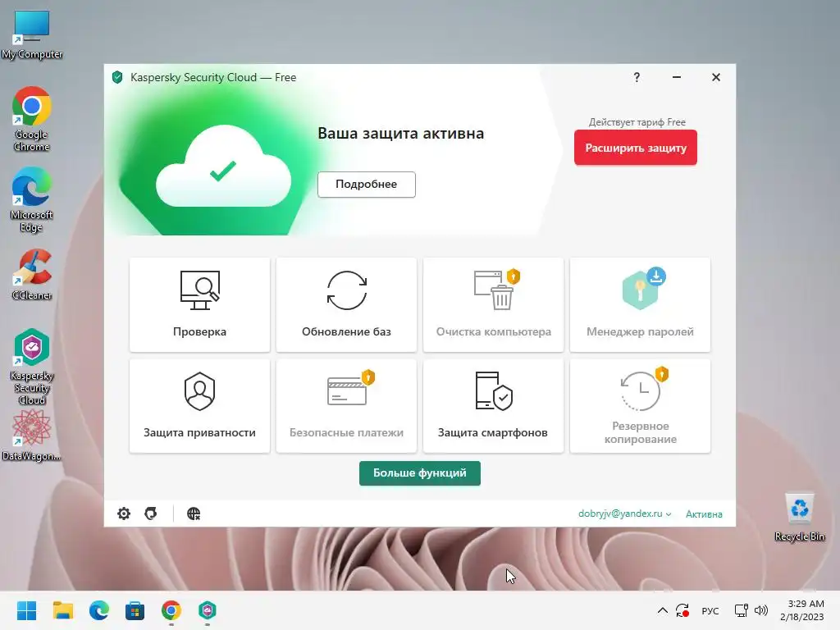Open Kaspersky settings gear icon
This screenshot has width=840, height=630.
pos(124,514)
